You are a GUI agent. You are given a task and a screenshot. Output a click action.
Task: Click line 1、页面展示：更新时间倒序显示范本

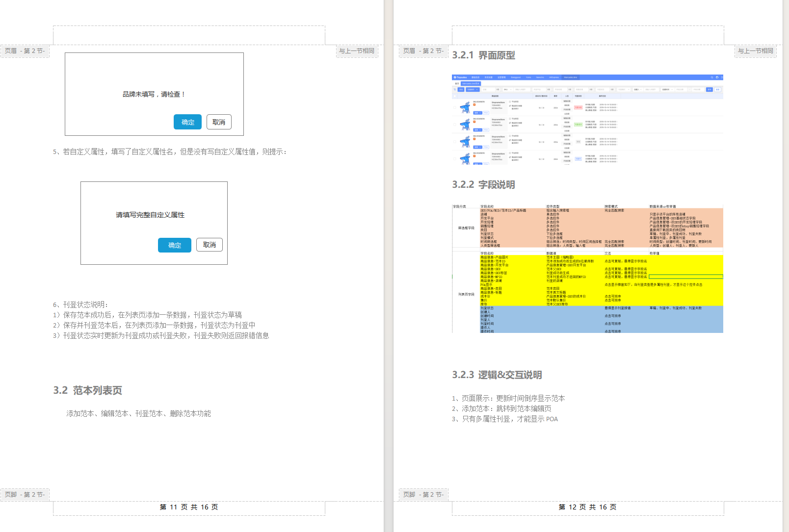pos(508,399)
